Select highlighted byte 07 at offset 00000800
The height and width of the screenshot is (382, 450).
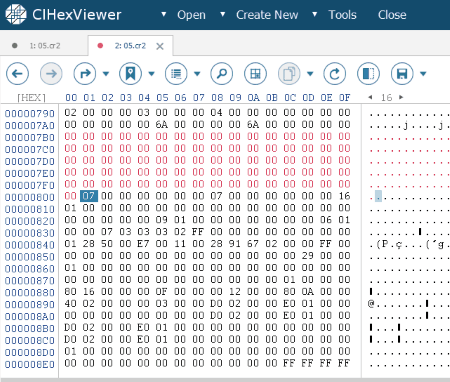coord(89,196)
